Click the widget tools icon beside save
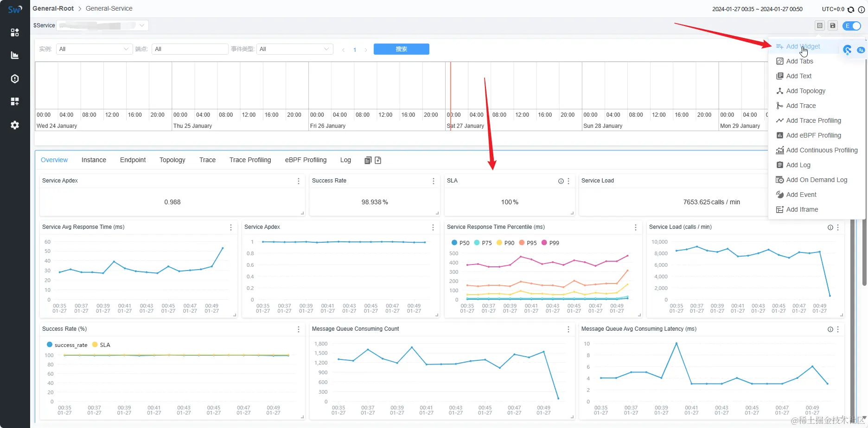 coord(820,26)
